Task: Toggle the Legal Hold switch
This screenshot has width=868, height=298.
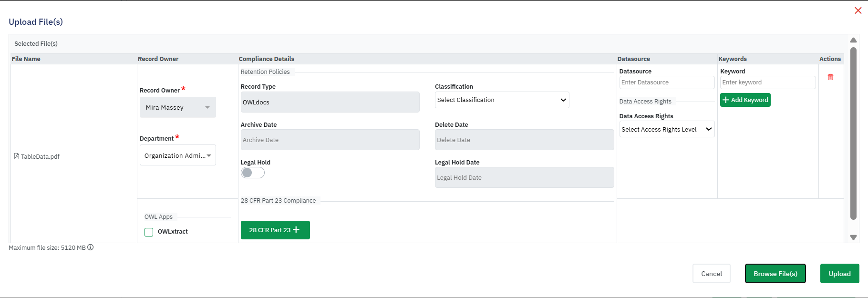Action: pyautogui.click(x=253, y=173)
